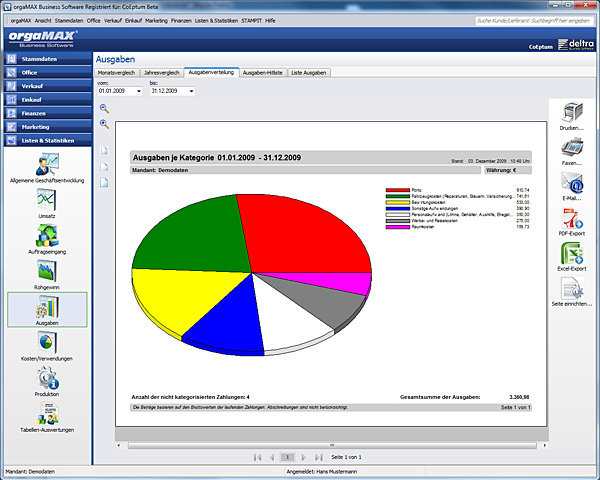
Task: Click scrollbar right arrow under preview
Action: click(x=545, y=445)
